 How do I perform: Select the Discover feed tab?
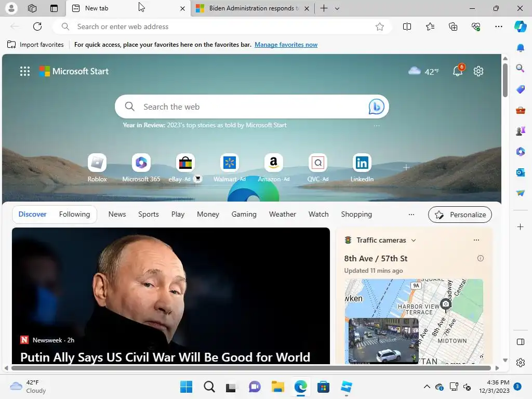32,214
